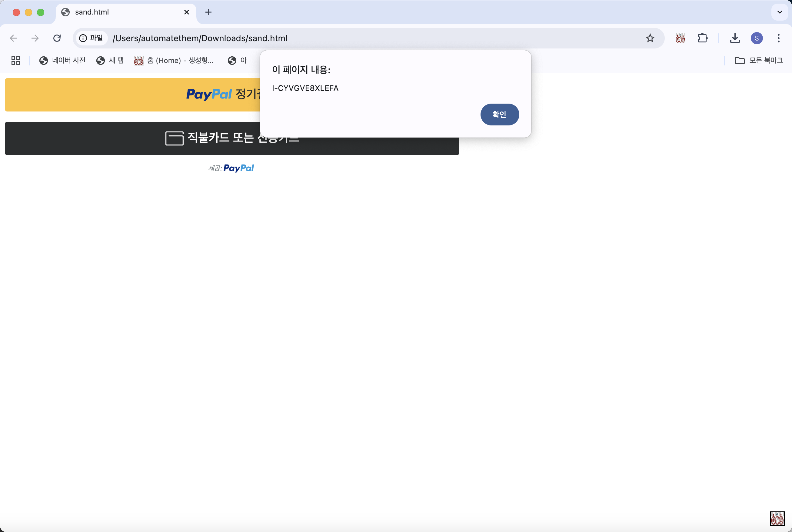Open the 제공: PayPal link
Screen dimensions: 792x532
231,168
